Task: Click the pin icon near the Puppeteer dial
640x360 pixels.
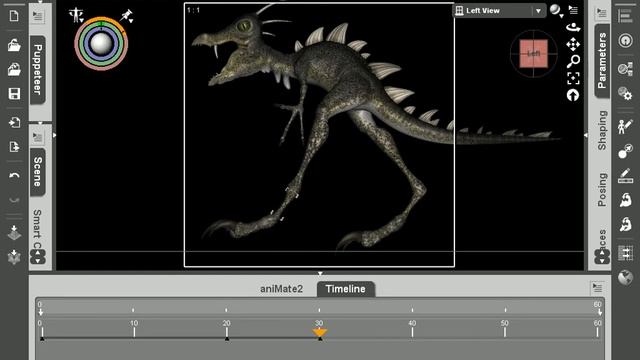Action: coord(127,16)
